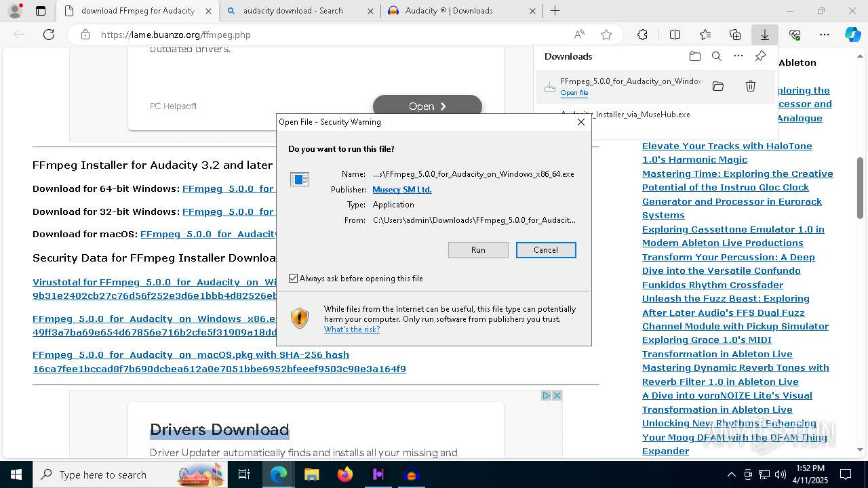Open Read aloud icon in address bar
The width and height of the screenshot is (868, 488).
(579, 35)
